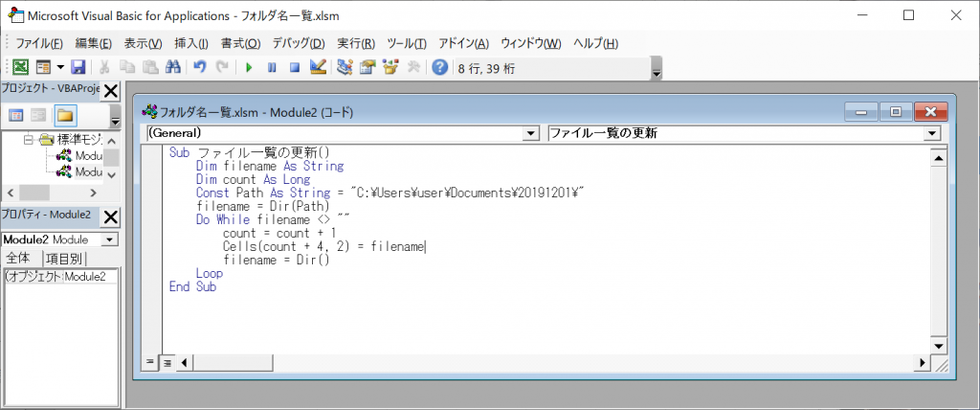
Task: Open Find with the binoculars icon
Action: [172, 68]
